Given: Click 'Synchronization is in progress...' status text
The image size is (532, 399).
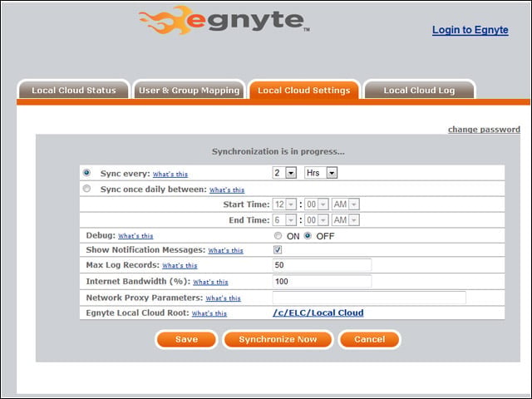Looking at the screenshot, I should pos(278,151).
